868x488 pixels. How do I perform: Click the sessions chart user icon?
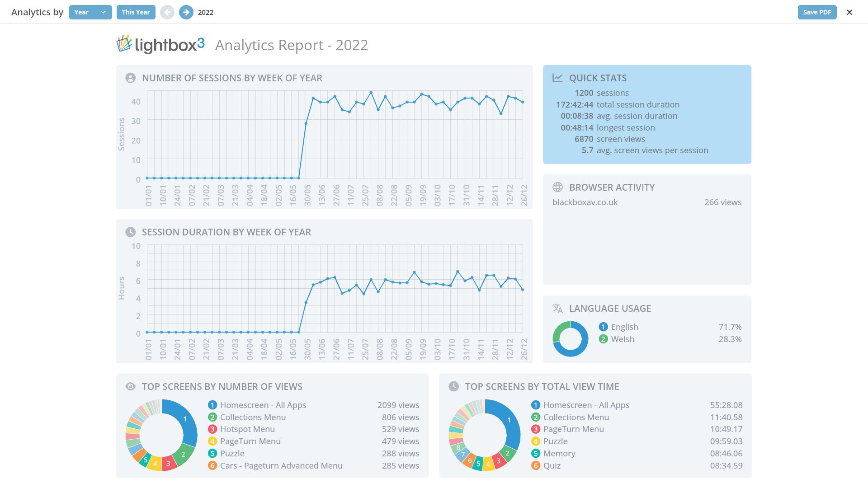130,78
